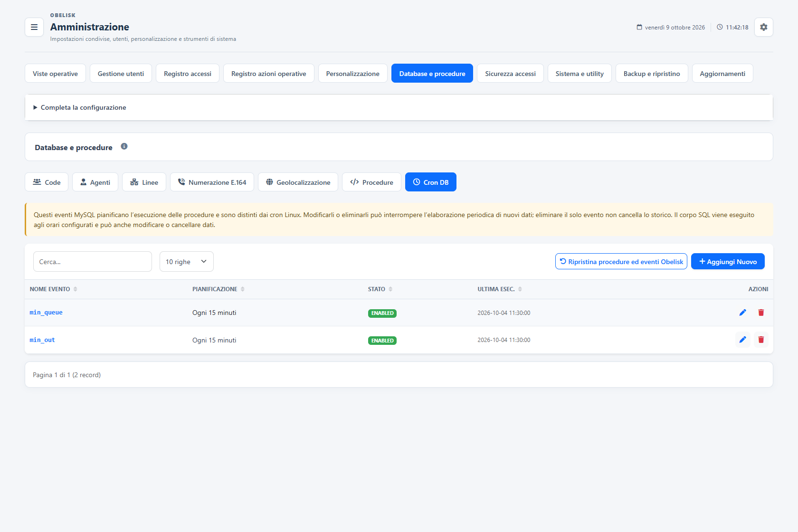Click the clock icon near the time
798x532 pixels.
[720, 27]
